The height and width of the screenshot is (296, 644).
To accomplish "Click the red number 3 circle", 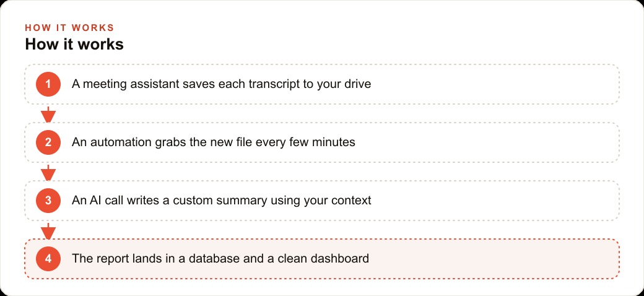I will (x=48, y=201).
